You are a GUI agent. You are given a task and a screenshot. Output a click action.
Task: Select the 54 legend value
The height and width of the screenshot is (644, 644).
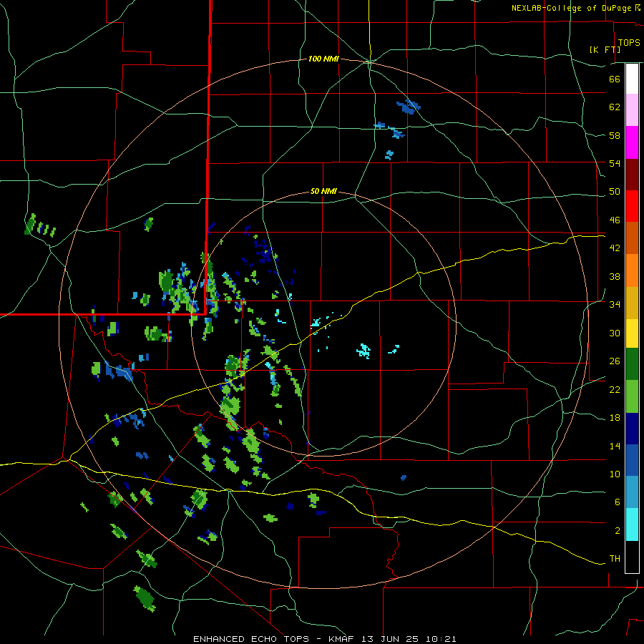[615, 163]
